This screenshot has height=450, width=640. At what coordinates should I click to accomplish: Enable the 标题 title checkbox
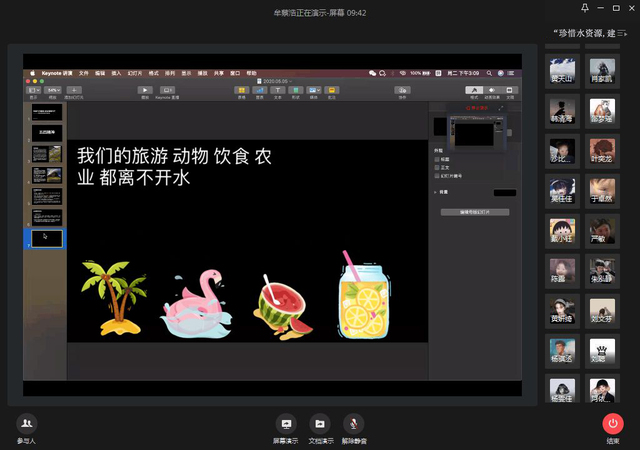click(436, 159)
